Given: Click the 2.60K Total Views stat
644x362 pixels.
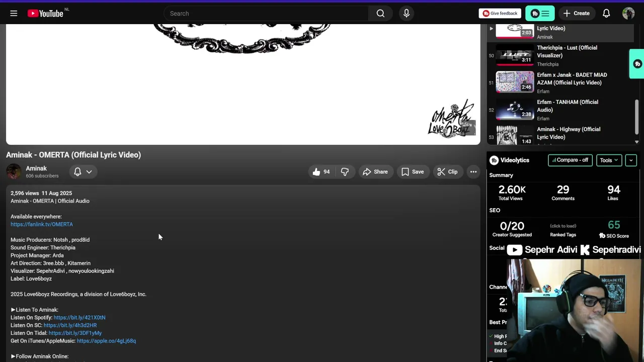Looking at the screenshot, I should [512, 190].
